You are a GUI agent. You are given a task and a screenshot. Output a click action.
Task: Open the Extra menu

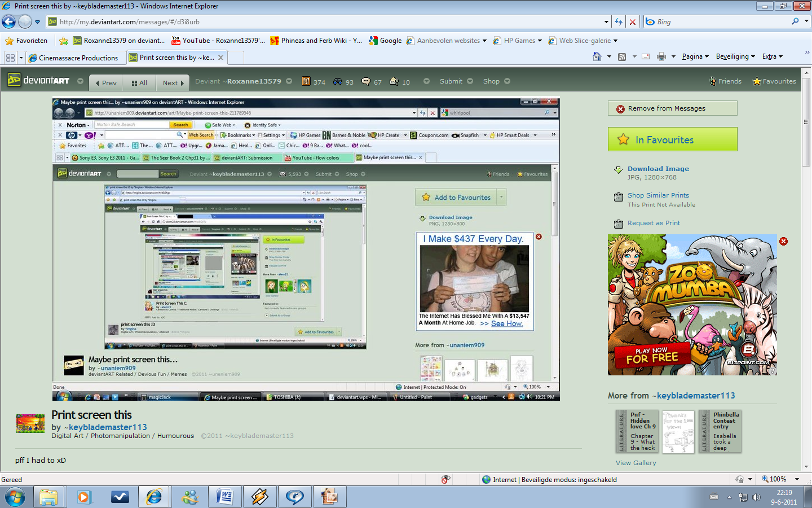point(772,56)
